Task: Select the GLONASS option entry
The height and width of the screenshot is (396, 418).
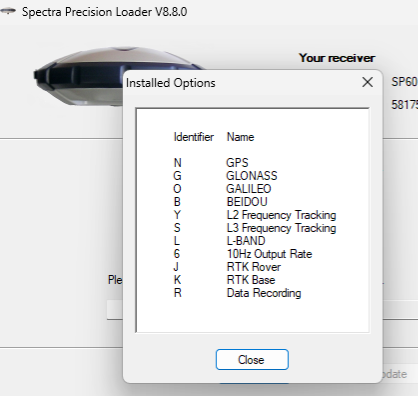Action: click(x=252, y=176)
